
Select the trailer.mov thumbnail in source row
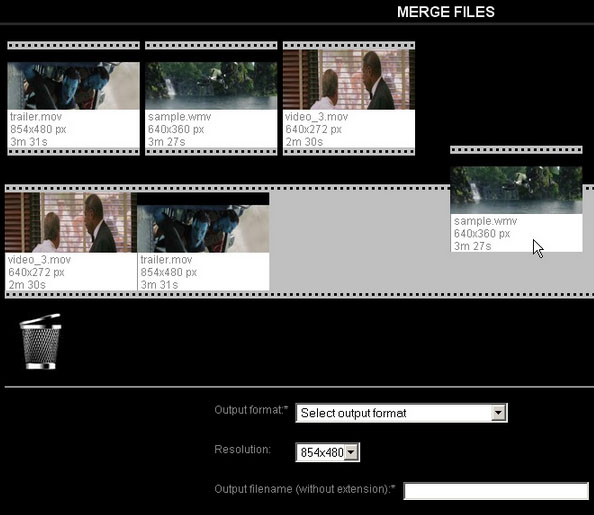coord(73,86)
